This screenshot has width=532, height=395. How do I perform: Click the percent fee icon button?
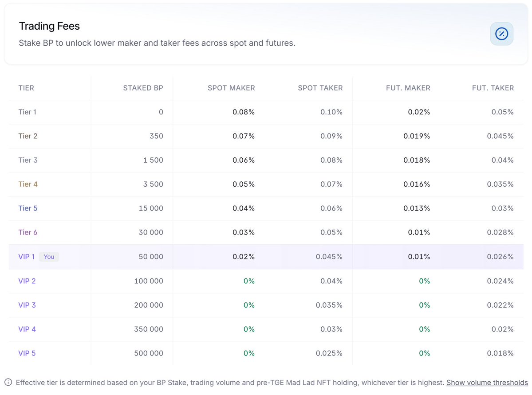click(x=501, y=34)
